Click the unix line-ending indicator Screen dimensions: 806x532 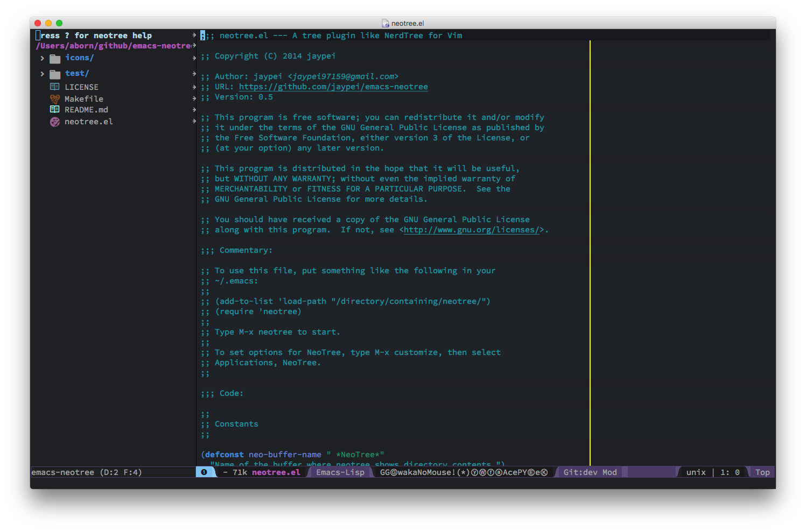(696, 472)
